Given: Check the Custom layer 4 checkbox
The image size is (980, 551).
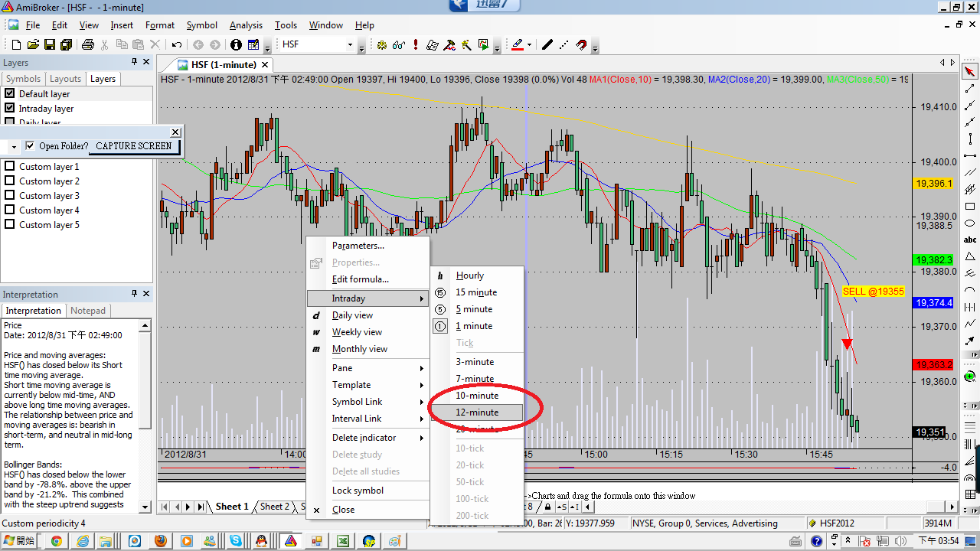Looking at the screenshot, I should point(10,210).
